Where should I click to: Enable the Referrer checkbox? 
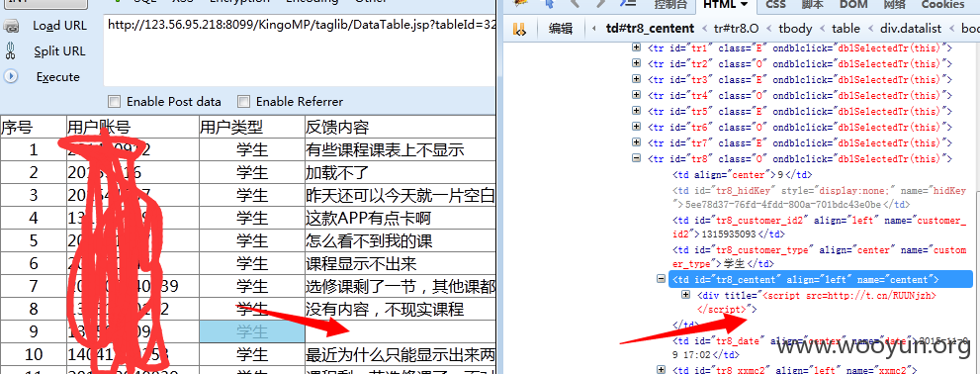pos(243,101)
